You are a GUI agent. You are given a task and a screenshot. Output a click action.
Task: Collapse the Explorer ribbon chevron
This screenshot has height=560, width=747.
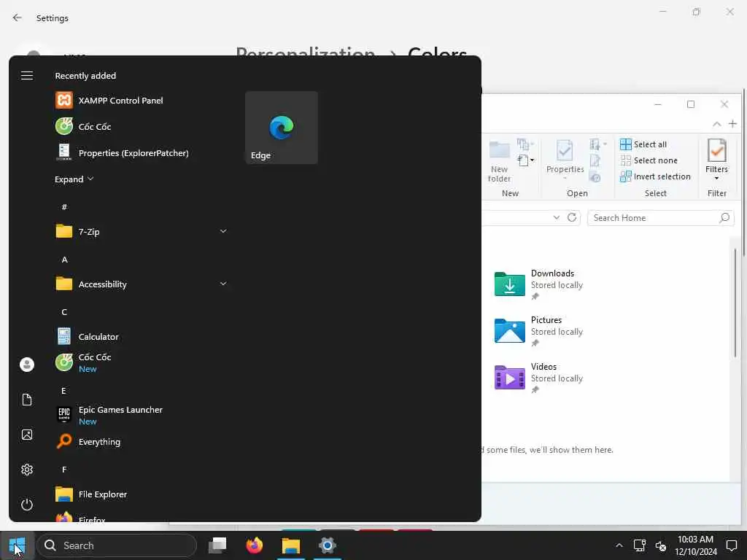pos(716,124)
